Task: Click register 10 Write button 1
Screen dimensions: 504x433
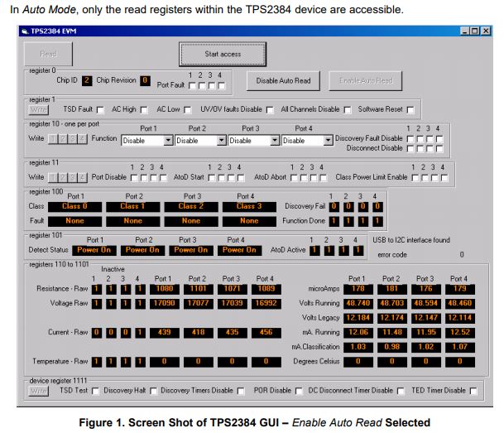Action: tap(53, 139)
